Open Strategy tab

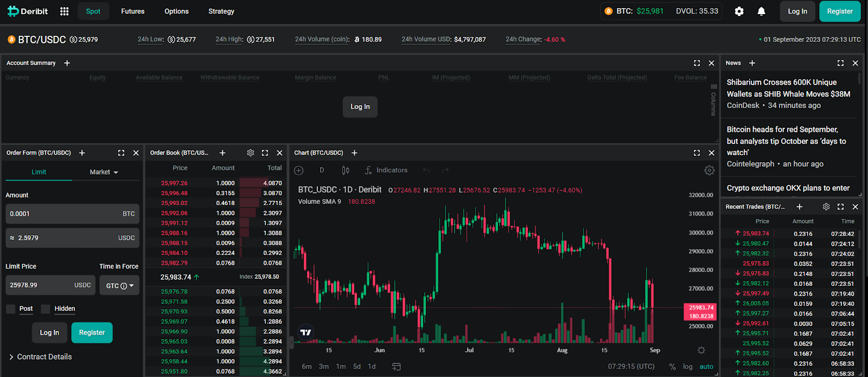(x=221, y=11)
